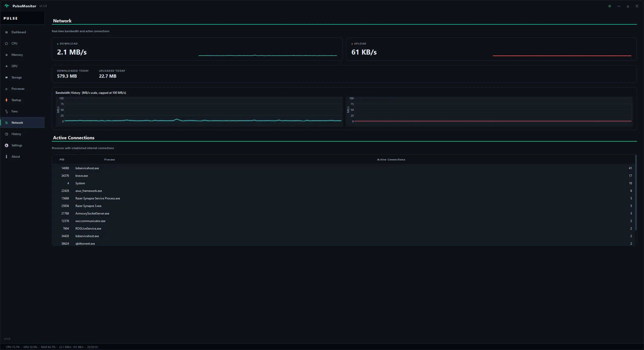The height and width of the screenshot is (350, 644).
Task: Click the Dashboard grid icon in sidebar
Action: [x=7, y=32]
